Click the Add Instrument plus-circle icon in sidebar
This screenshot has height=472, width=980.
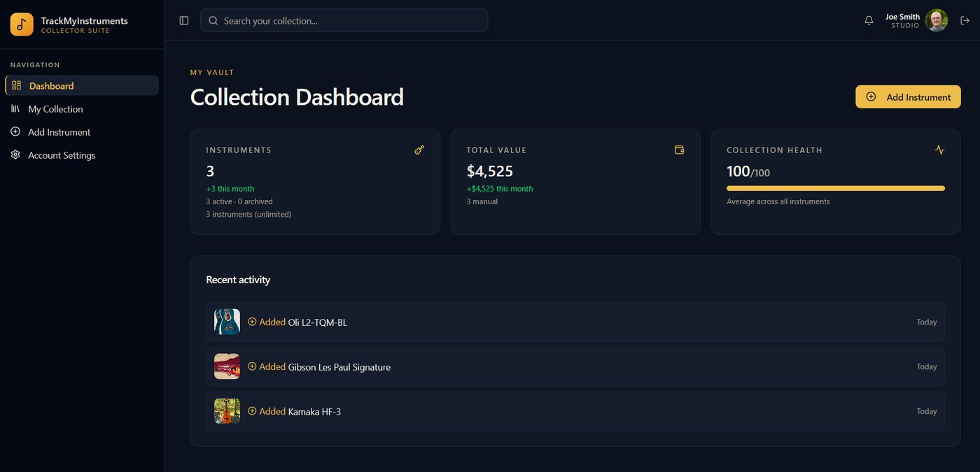coord(15,131)
